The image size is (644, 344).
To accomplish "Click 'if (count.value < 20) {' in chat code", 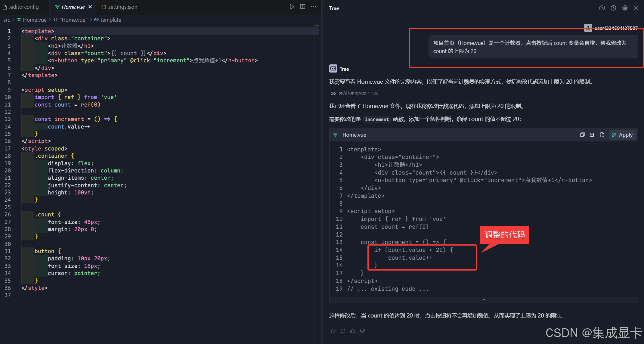I will coord(413,250).
